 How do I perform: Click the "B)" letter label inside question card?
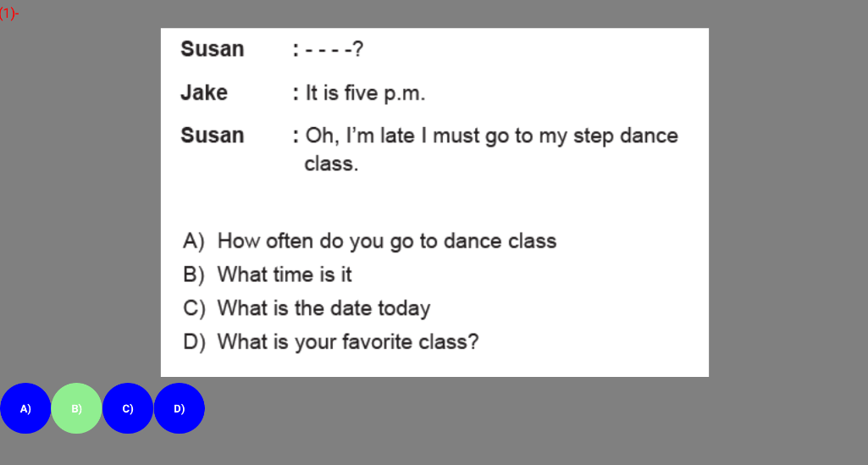point(194,274)
